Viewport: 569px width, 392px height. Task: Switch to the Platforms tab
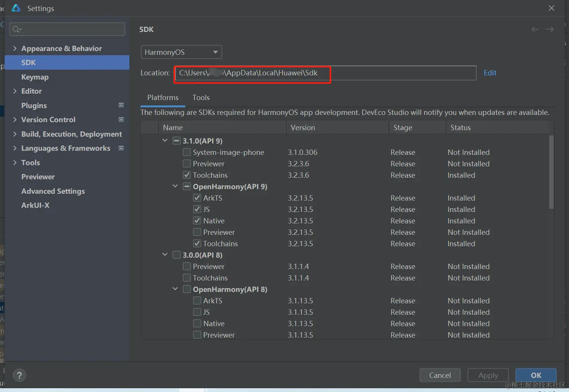[x=163, y=98]
